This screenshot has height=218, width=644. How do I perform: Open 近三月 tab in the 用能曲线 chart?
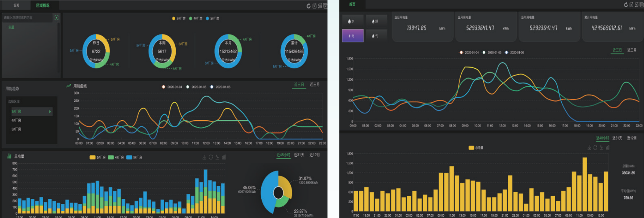[314, 85]
